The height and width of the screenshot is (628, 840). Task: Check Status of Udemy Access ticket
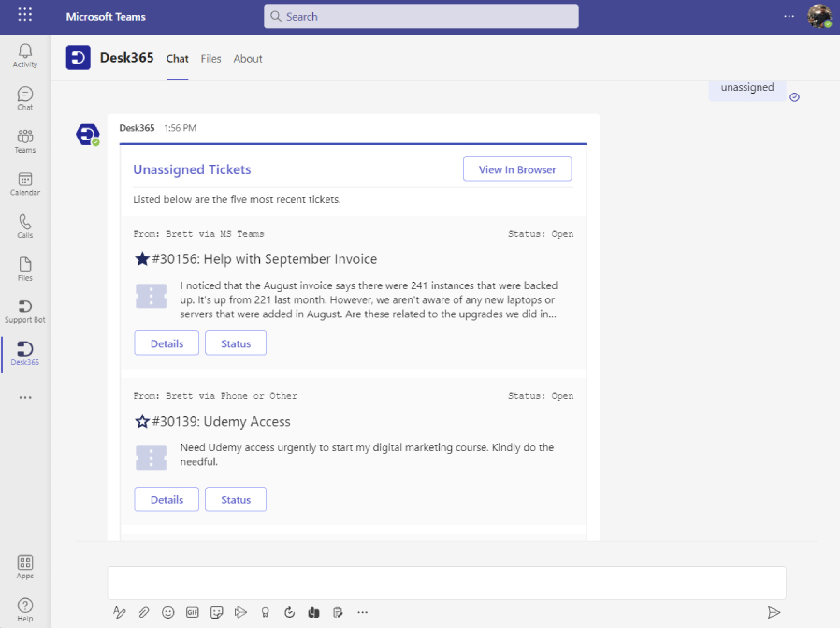pos(236,500)
